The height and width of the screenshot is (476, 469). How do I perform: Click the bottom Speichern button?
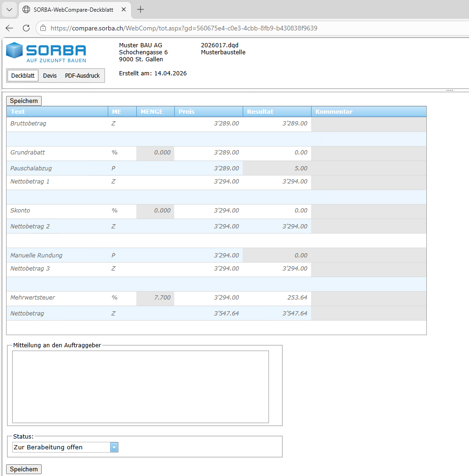(x=24, y=469)
